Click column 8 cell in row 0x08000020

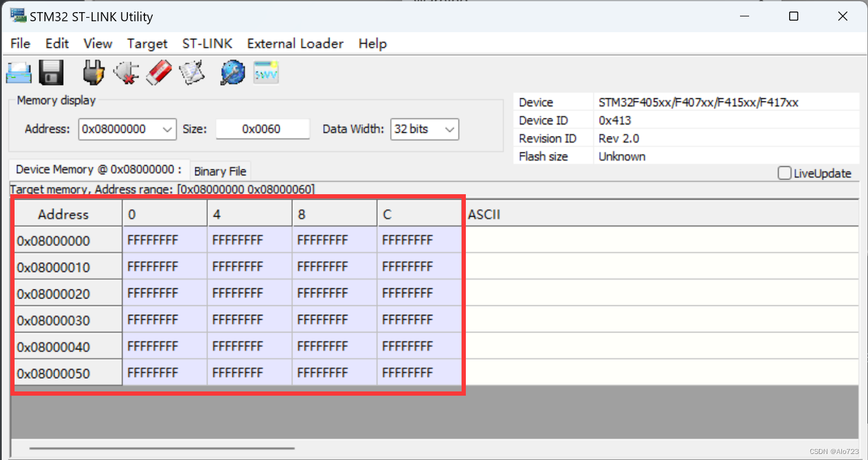click(x=335, y=294)
